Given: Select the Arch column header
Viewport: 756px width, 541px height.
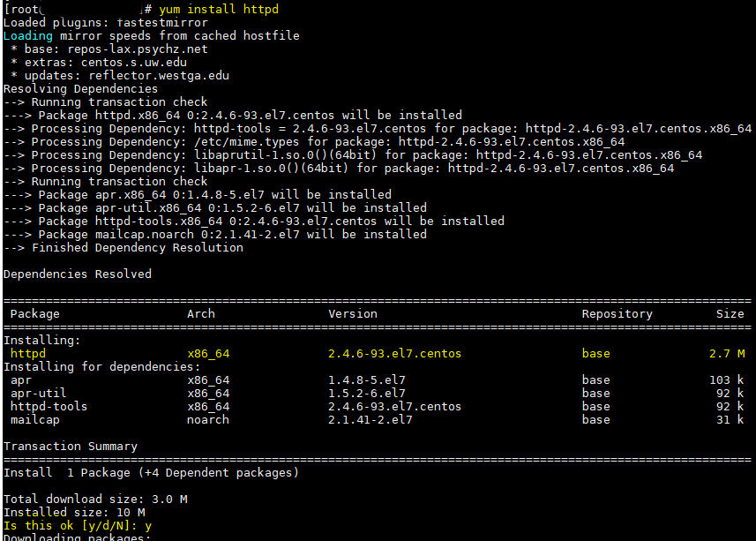Looking at the screenshot, I should click(x=200, y=313).
